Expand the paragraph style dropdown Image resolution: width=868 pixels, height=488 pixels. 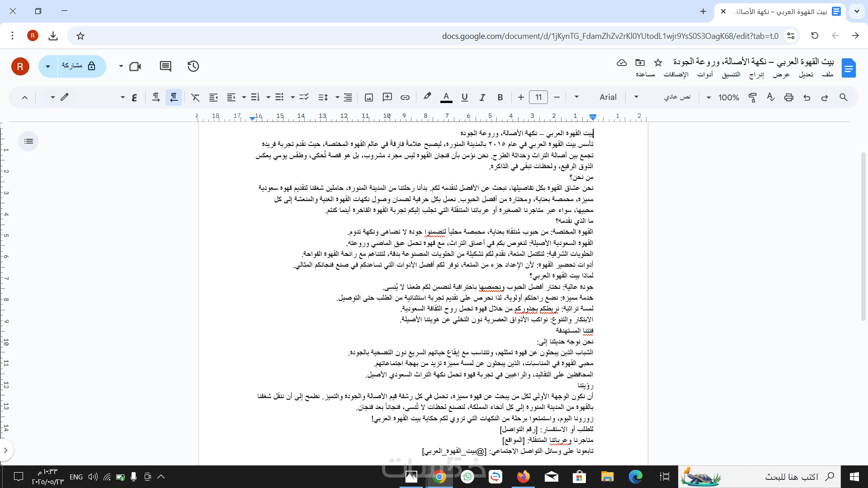(677, 97)
